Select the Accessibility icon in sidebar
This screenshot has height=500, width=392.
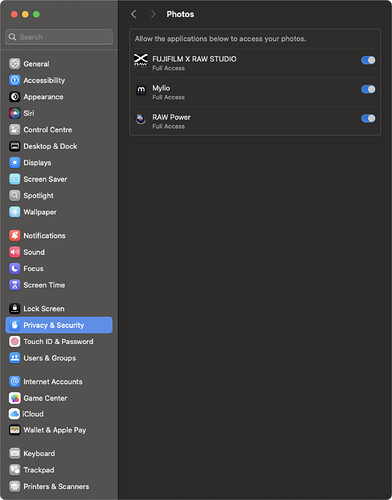[x=15, y=80]
